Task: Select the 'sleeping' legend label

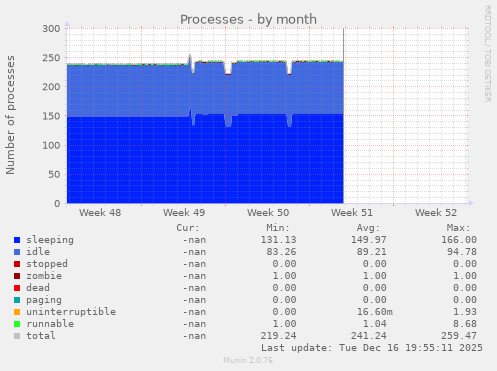Action: click(50, 240)
